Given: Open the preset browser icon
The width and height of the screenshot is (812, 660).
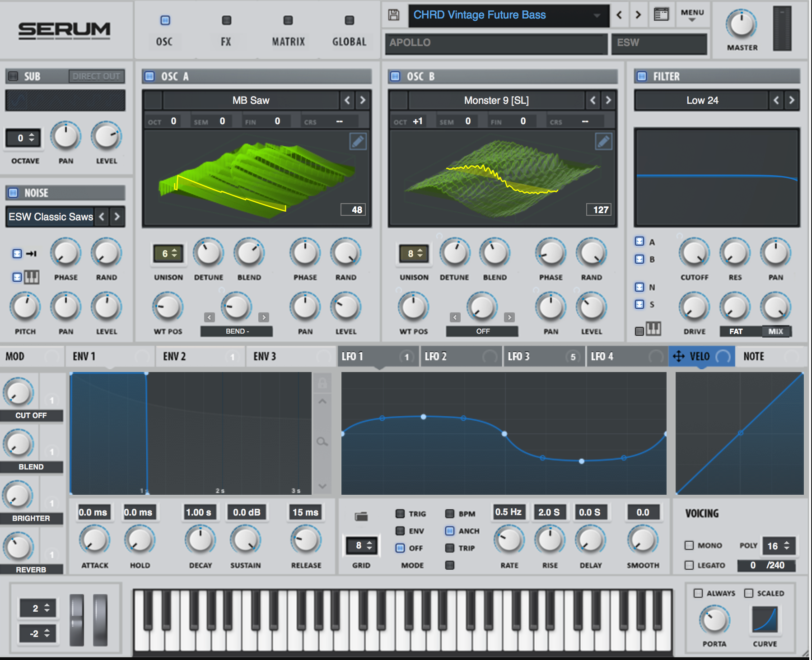Looking at the screenshot, I should click(661, 15).
